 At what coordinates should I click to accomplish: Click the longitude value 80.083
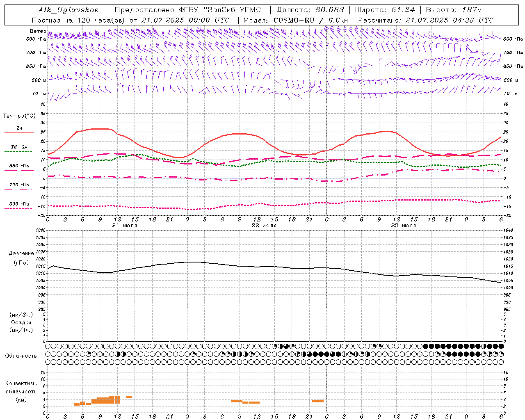[x=330, y=10]
